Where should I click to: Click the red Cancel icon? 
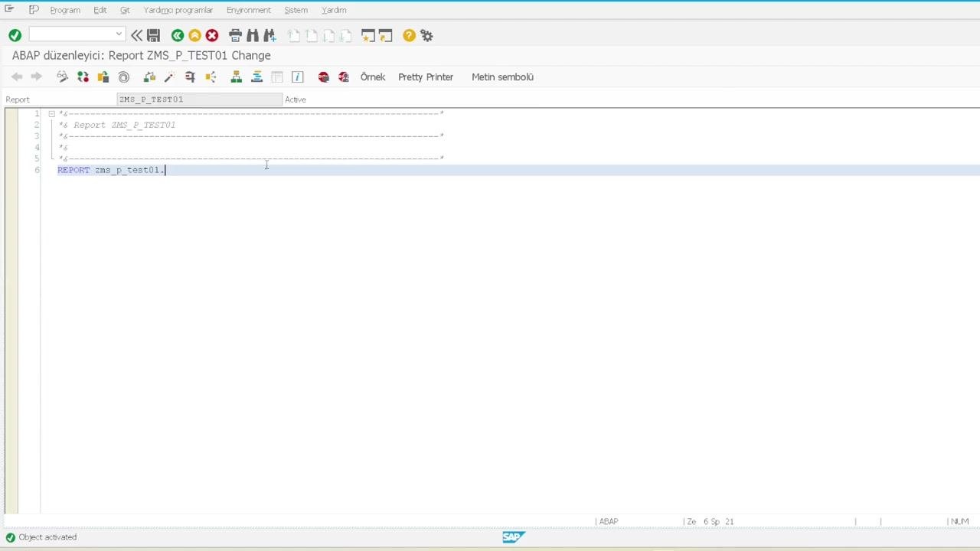(x=212, y=35)
